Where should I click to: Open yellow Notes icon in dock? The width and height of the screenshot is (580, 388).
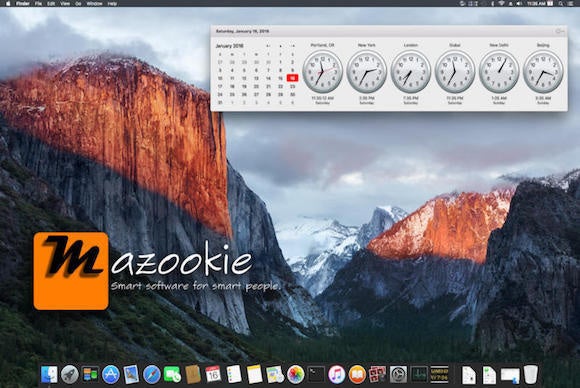click(x=254, y=375)
